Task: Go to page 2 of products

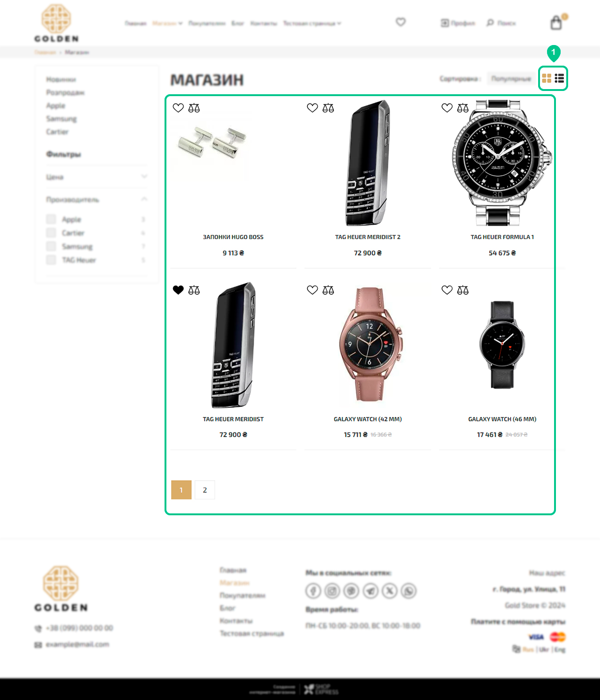Action: [205, 490]
